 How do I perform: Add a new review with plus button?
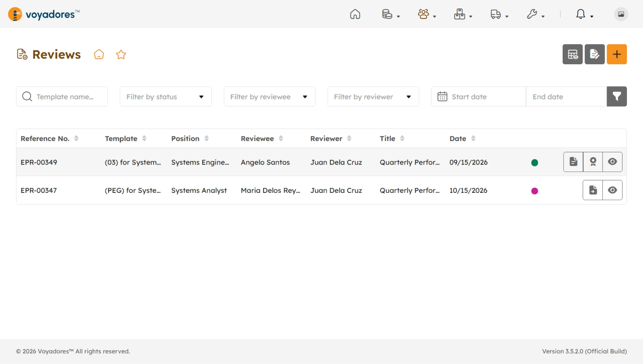617,54
